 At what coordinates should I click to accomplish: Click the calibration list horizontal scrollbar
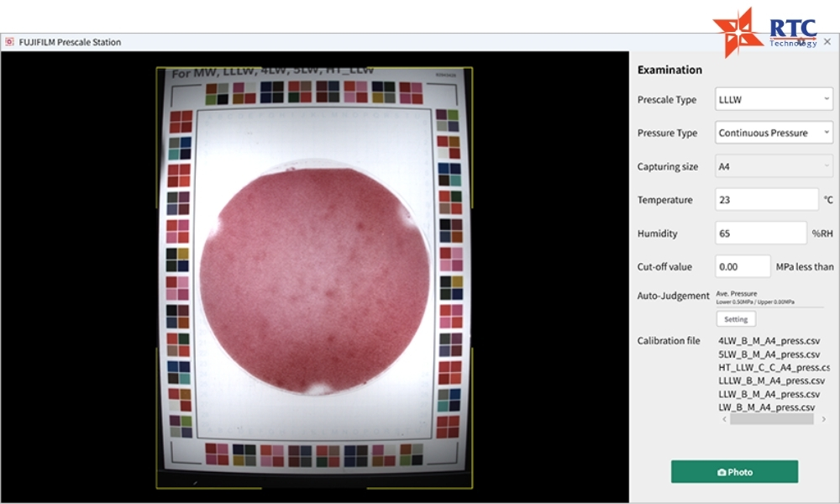tap(771, 419)
